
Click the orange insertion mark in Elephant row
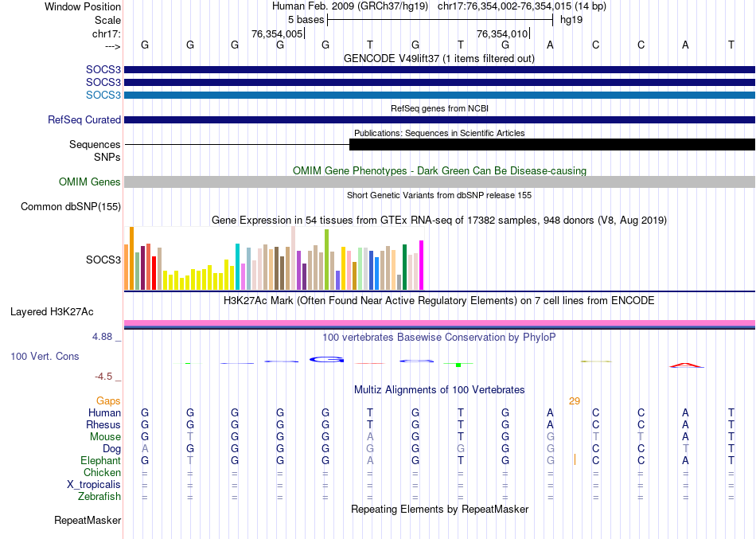pyautogui.click(x=575, y=459)
